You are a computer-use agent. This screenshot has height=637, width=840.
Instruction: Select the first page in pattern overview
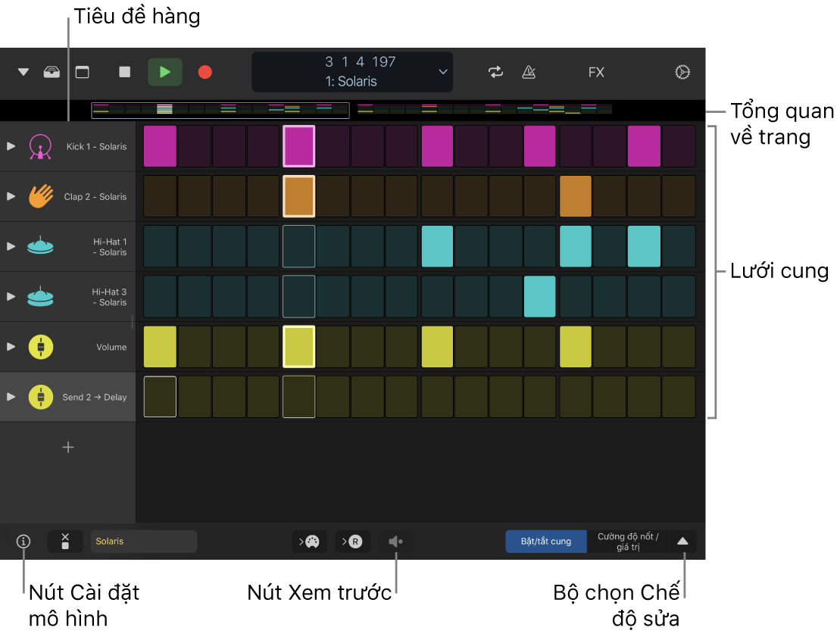220,110
